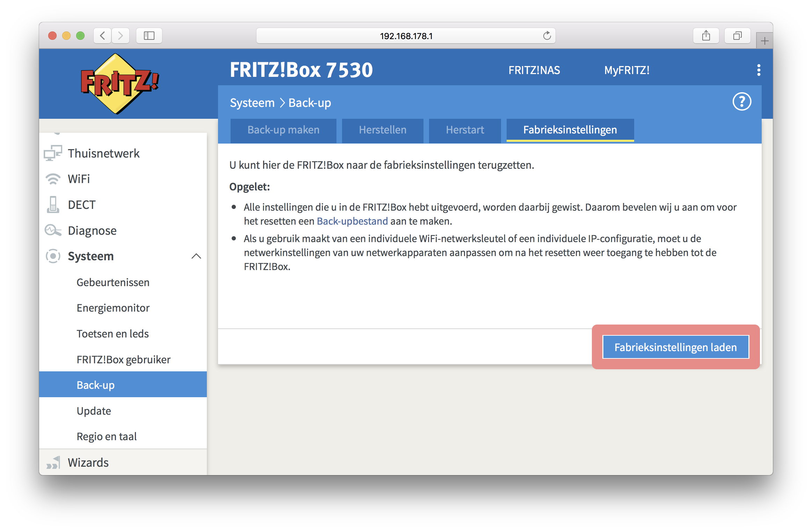Viewport: 812px width, 531px height.
Task: Click the address bar showing 192.168.178.1
Action: (x=406, y=36)
